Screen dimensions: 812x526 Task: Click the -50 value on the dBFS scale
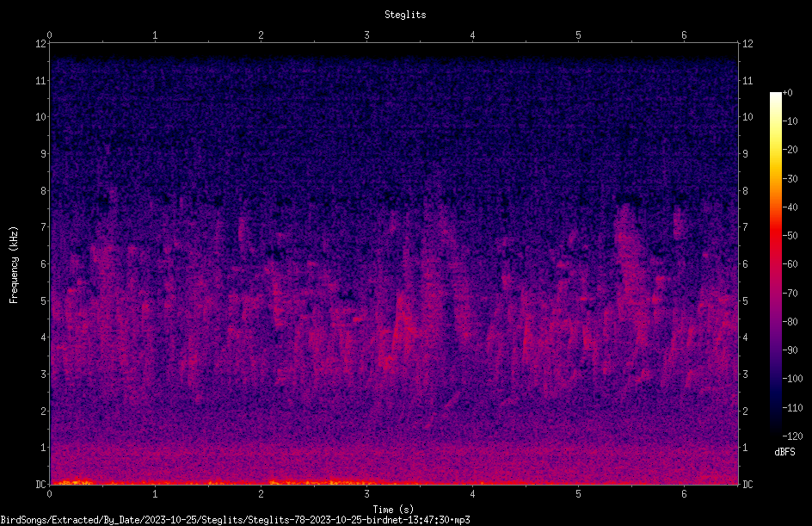(790, 236)
